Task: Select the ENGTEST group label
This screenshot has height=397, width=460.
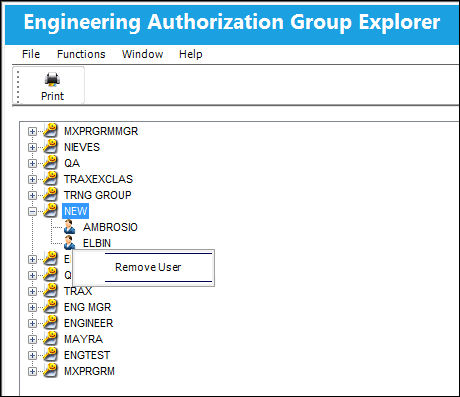Action: point(87,355)
